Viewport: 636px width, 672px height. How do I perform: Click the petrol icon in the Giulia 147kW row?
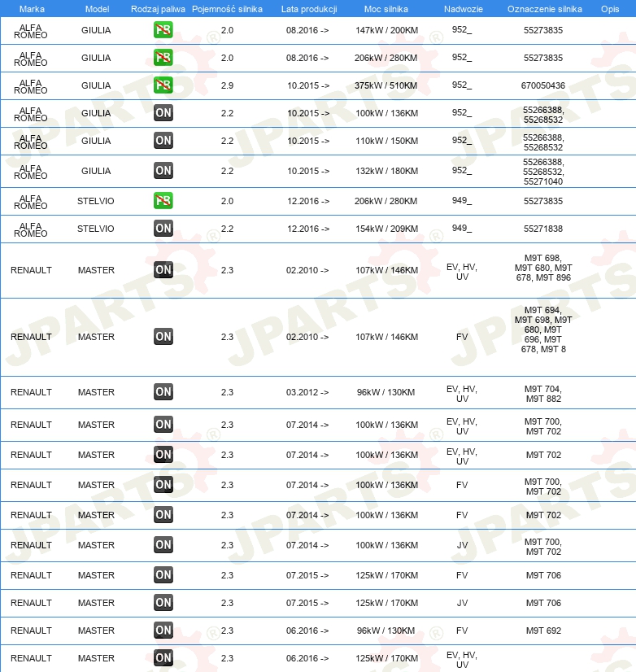(x=163, y=30)
